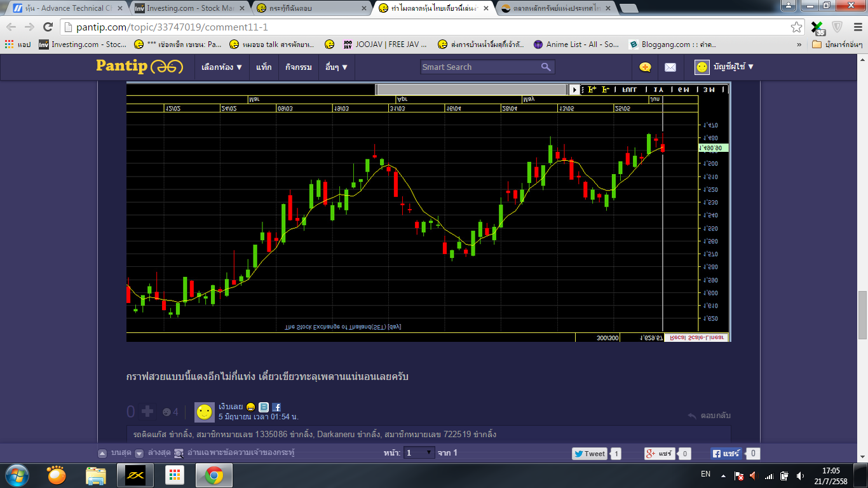Image resolution: width=868 pixels, height=488 pixels.
Task: Open the Bloggang.com bookmark
Action: point(673,44)
